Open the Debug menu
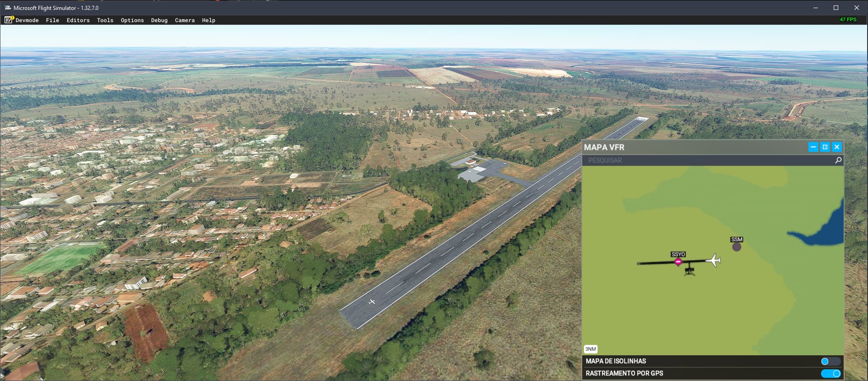Screen dimensions: 868x381 click(x=159, y=20)
